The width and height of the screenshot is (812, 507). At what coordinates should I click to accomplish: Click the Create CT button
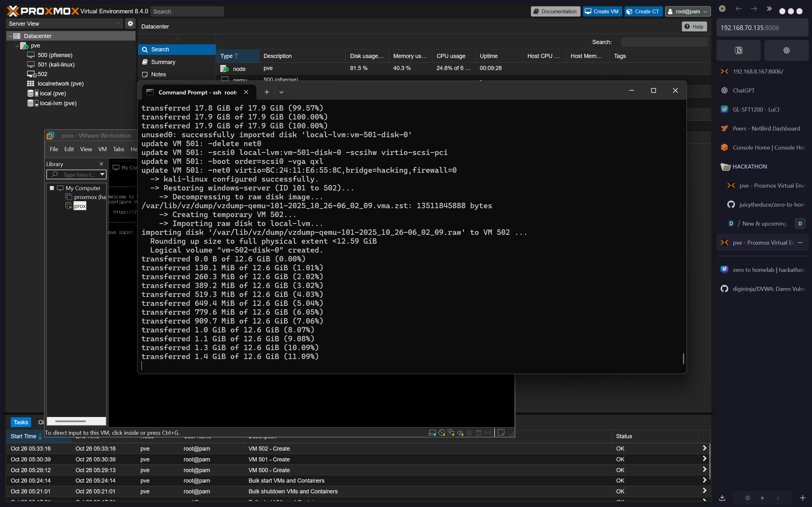643,11
